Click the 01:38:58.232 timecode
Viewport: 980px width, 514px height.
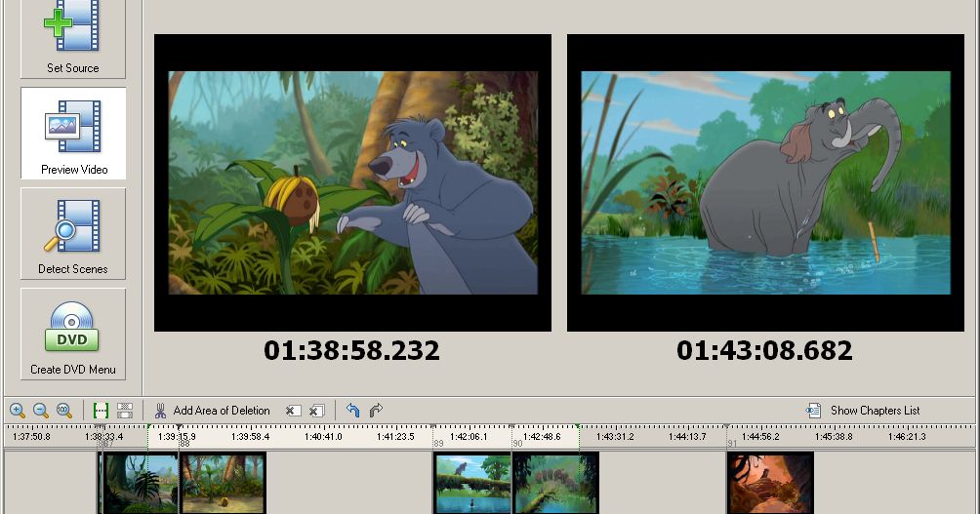[x=351, y=350]
